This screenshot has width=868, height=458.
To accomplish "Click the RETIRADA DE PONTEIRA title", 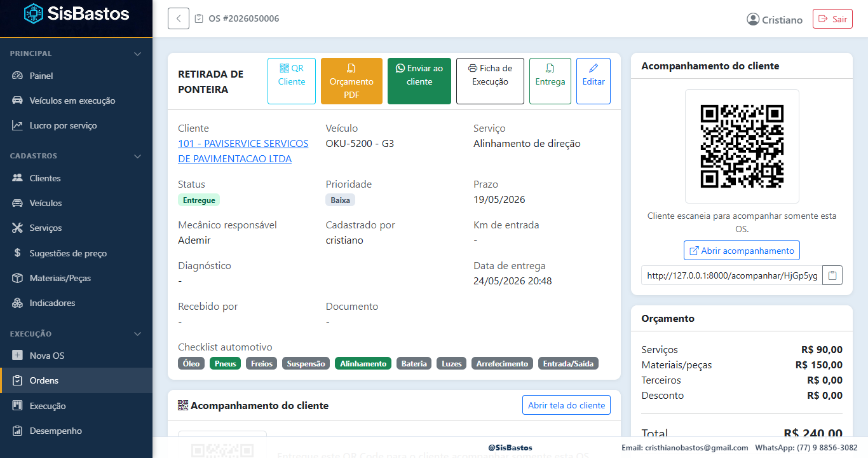I will tap(210, 81).
